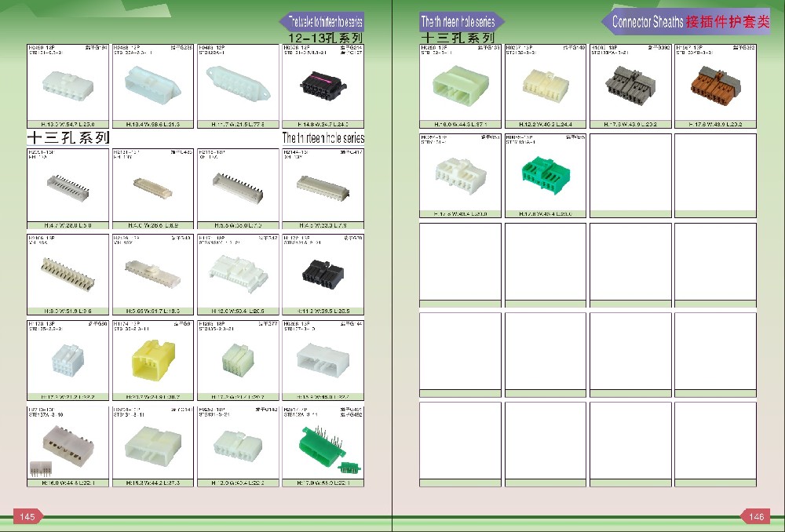
Task: Click page number 145
Action: coord(27,516)
